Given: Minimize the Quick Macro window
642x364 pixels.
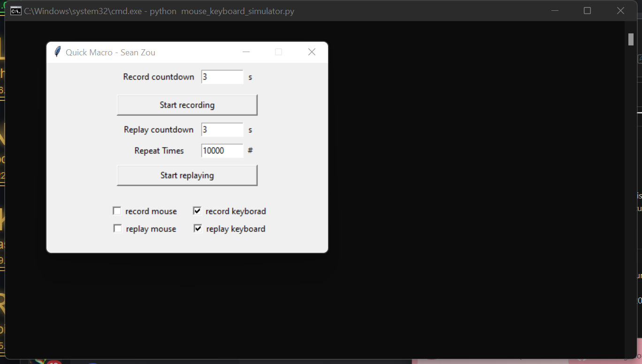Looking at the screenshot, I should 246,52.
